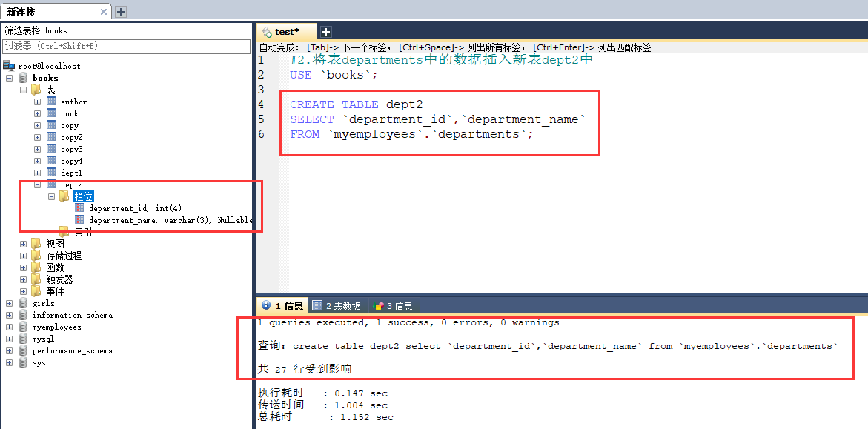
Task: Open the 1 信息 result tab
Action: tap(282, 305)
